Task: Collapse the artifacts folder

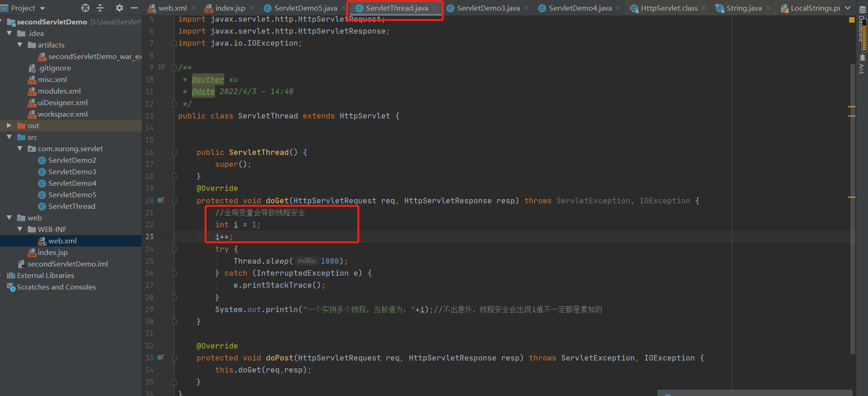Action: pos(20,45)
